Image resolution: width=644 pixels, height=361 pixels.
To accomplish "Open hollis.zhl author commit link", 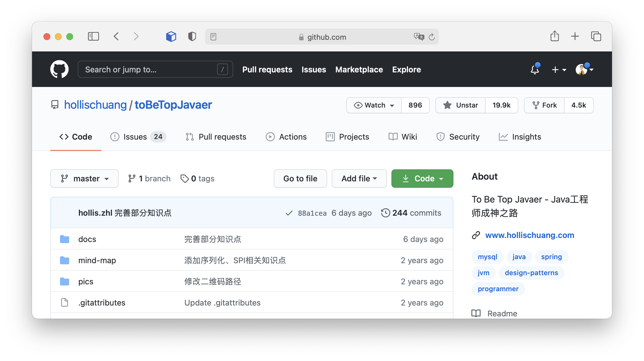I will point(95,213).
